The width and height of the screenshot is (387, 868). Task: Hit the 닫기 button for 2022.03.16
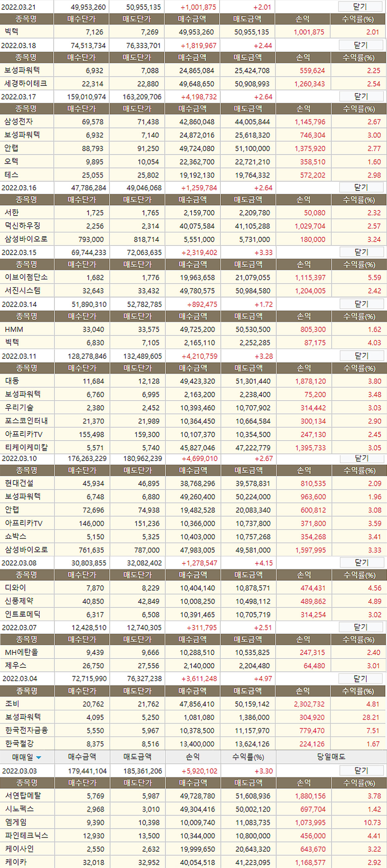tap(361, 188)
